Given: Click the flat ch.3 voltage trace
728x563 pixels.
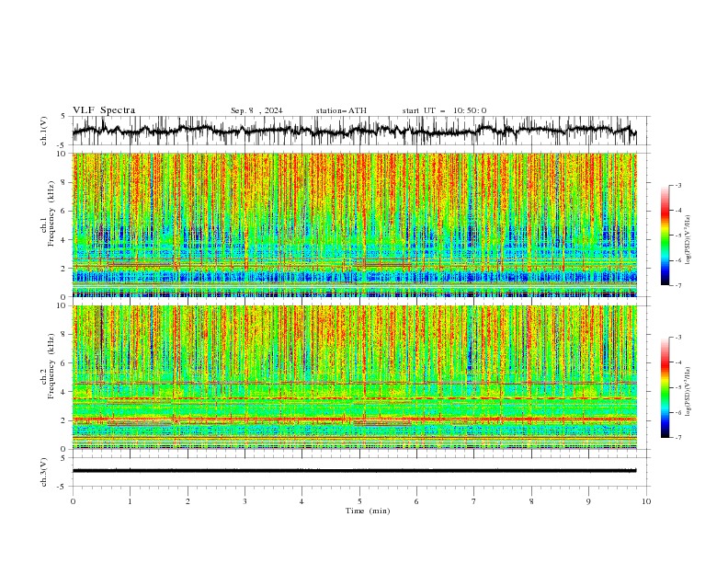Looking at the screenshot, I should (354, 471).
